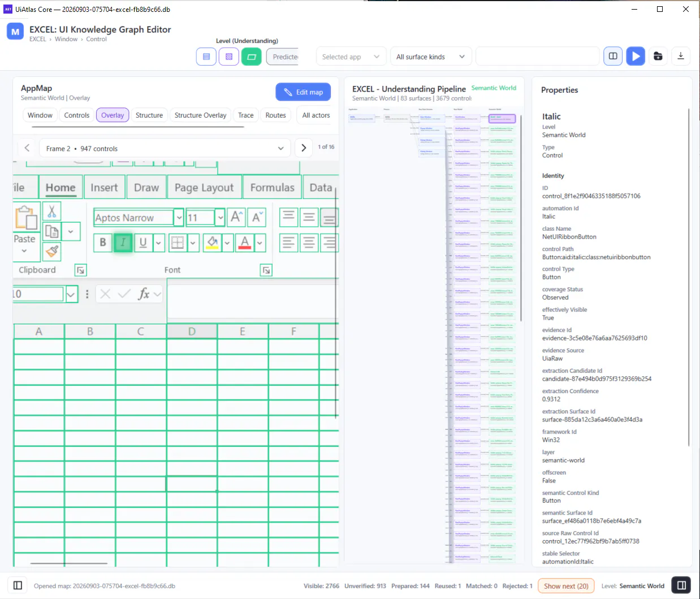
Task: Open the Fill Color dropdown arrow
Action: click(x=227, y=243)
